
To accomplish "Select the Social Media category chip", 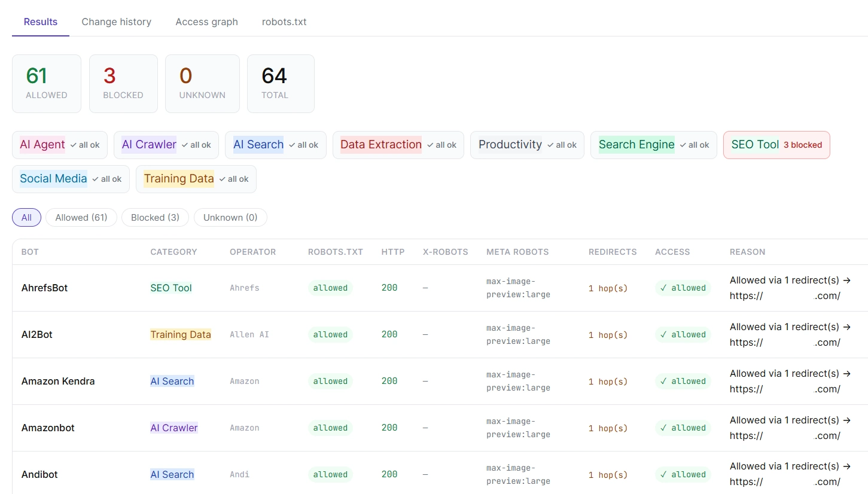I will click(x=71, y=179).
